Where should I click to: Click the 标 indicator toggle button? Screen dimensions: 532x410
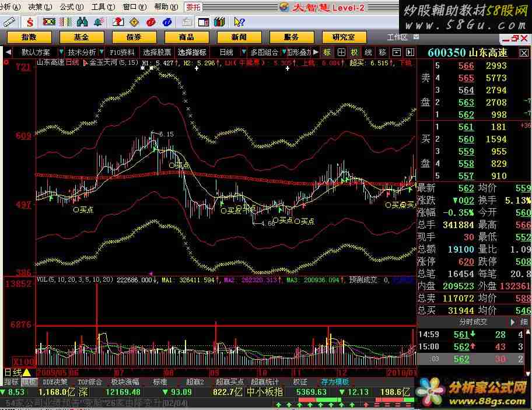pos(327,52)
